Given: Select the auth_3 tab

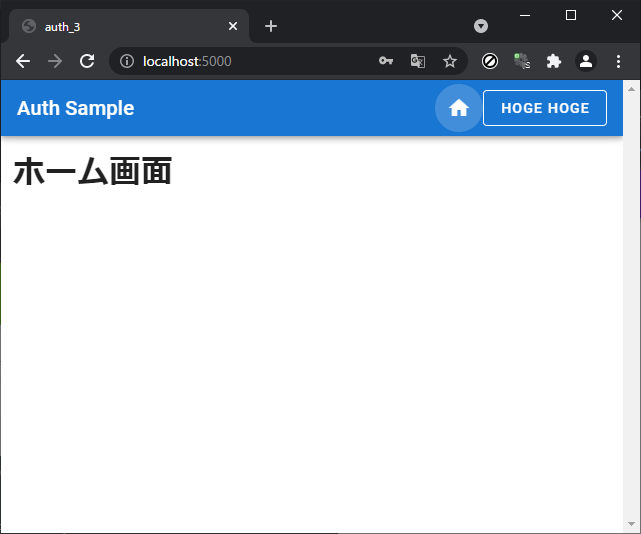Looking at the screenshot, I should [129, 26].
